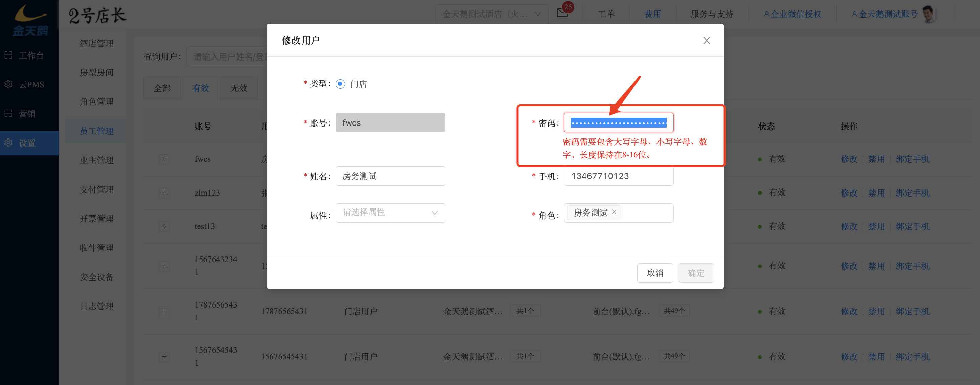This screenshot has width=980, height=385.
Task: Click the 共1个 tag in the 15676545431 row
Action: pyautogui.click(x=525, y=356)
